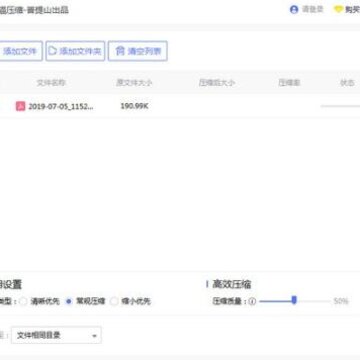
Task: Click the yellow diamond purchase icon
Action: coord(338,9)
